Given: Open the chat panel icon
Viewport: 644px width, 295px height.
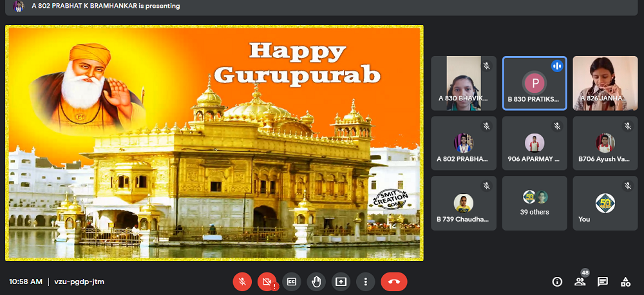Looking at the screenshot, I should coord(603,281).
